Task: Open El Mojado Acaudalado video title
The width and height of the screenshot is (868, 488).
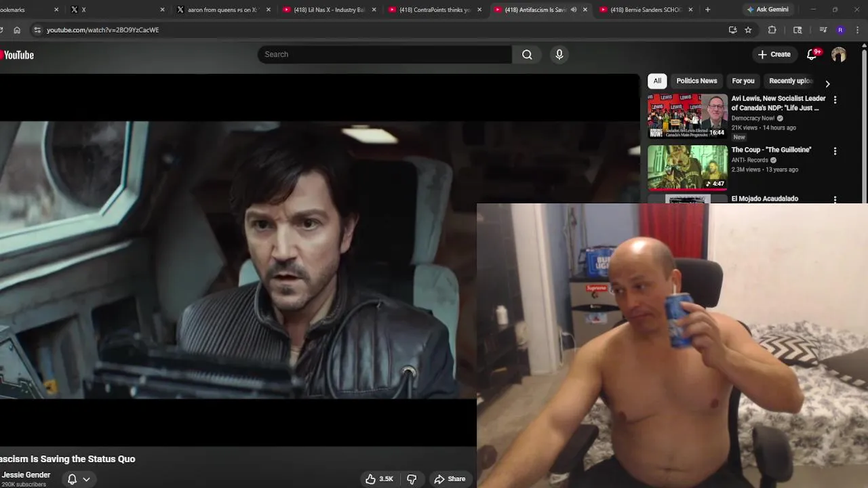Action: tap(764, 199)
